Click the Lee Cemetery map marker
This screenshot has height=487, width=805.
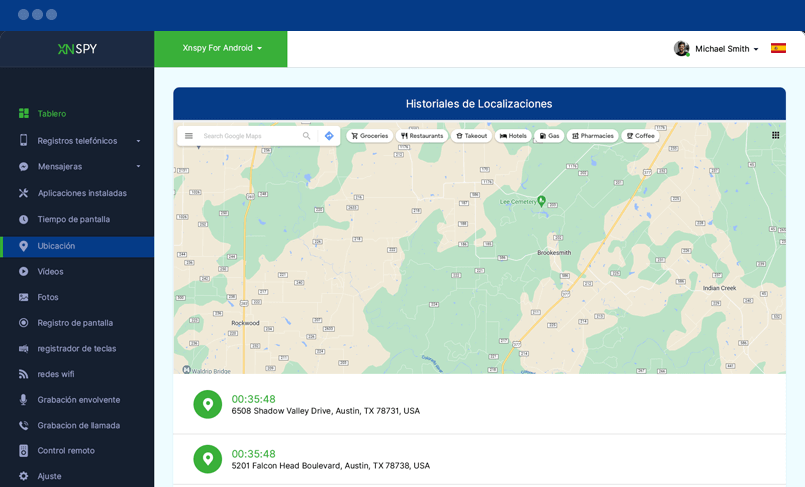coord(541,200)
